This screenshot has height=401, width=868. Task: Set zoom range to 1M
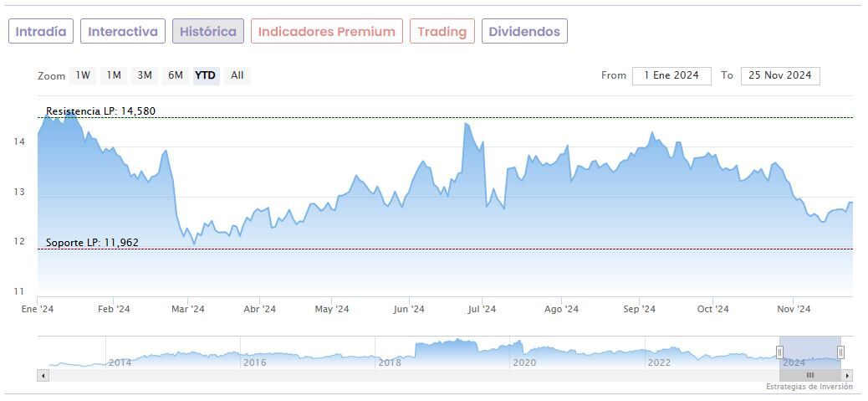tap(114, 75)
